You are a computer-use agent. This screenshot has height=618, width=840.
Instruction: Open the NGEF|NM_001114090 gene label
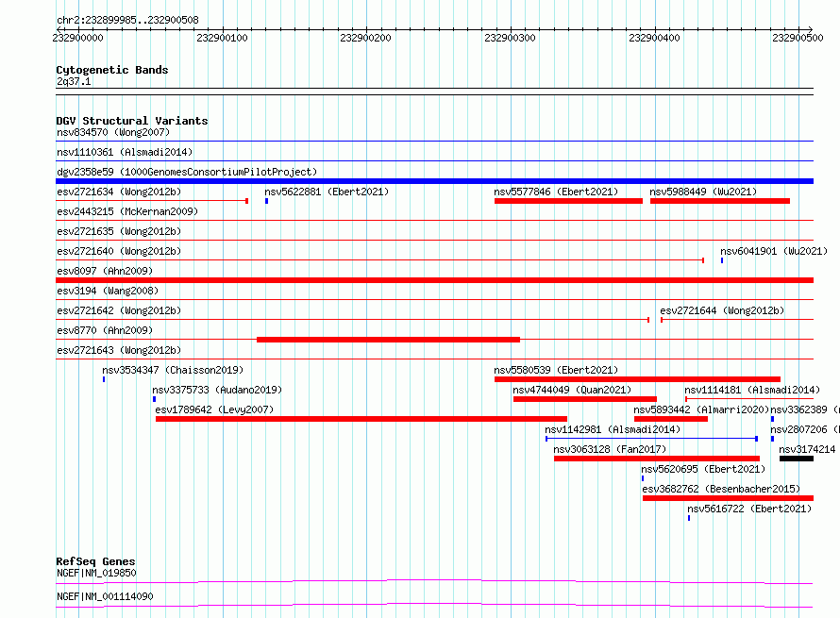(105, 596)
